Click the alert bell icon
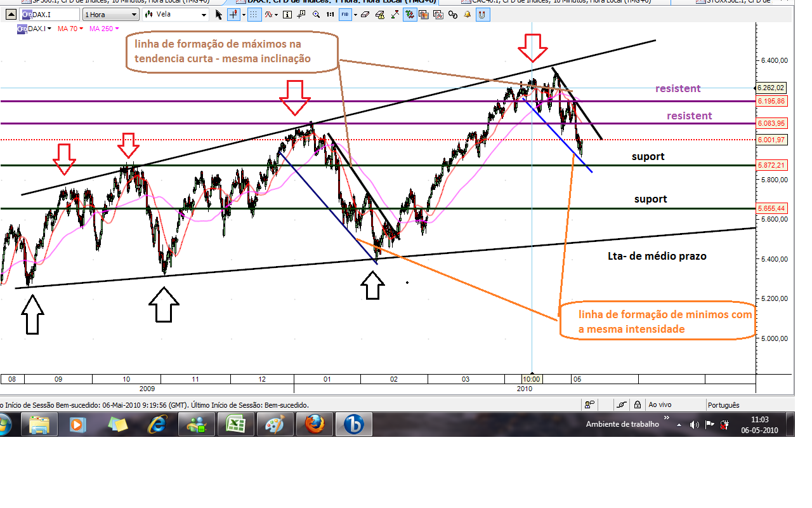 468,15
